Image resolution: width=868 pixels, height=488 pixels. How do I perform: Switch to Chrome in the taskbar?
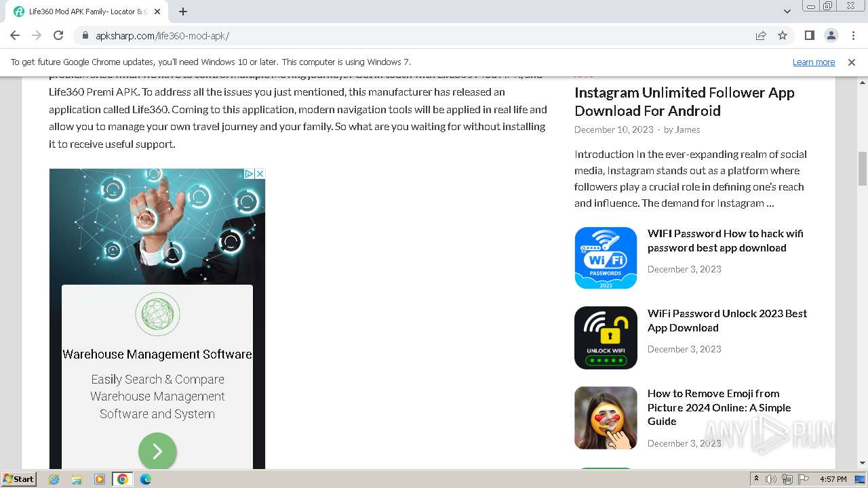point(123,479)
